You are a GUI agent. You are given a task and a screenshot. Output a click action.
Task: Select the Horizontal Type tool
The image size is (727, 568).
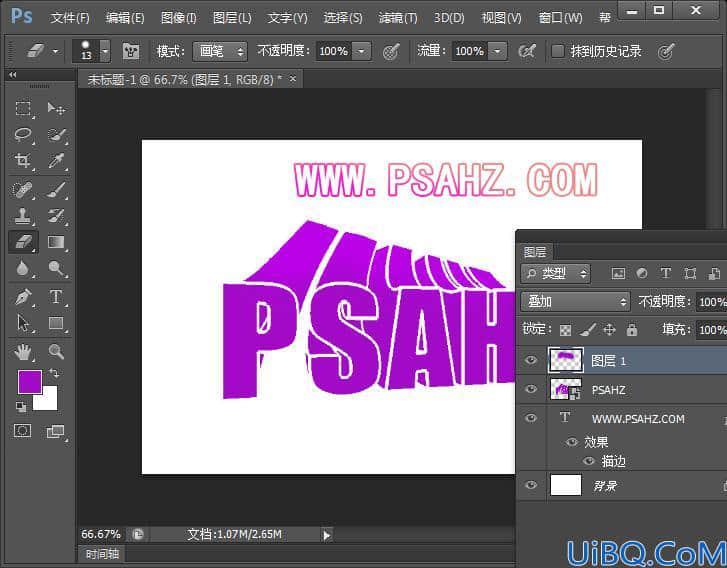click(56, 297)
